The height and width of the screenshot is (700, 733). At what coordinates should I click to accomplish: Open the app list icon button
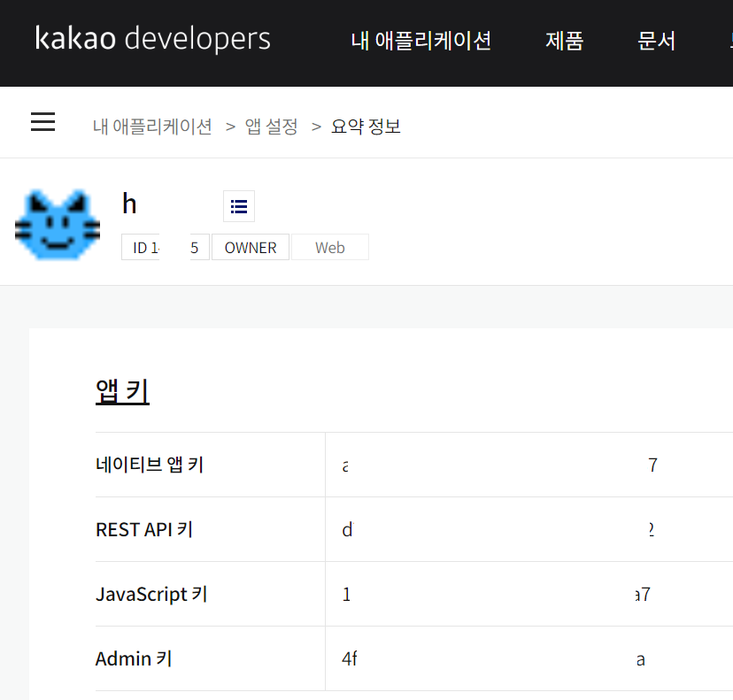pos(239,206)
